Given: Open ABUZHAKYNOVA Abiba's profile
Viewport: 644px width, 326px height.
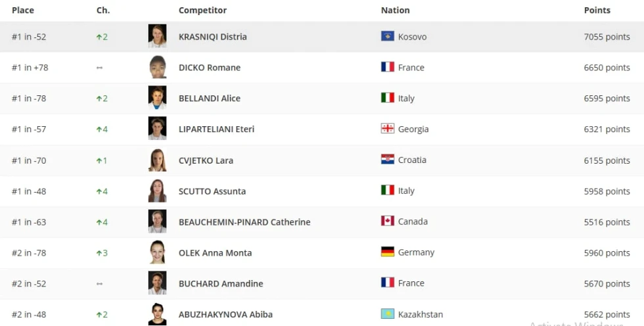Looking at the screenshot, I should pos(225,315).
